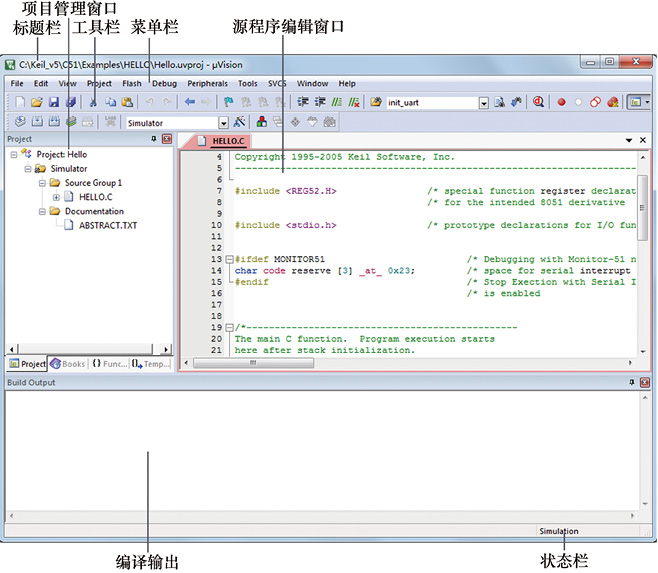Pin the Project panel
Screen dimensions: 658x573
tap(154, 139)
